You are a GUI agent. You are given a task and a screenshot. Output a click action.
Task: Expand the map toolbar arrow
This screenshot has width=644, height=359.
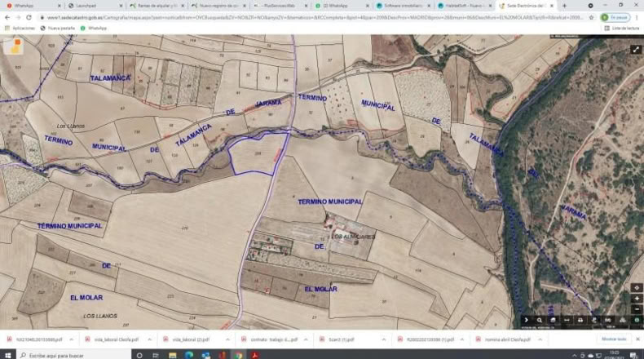pos(526,320)
